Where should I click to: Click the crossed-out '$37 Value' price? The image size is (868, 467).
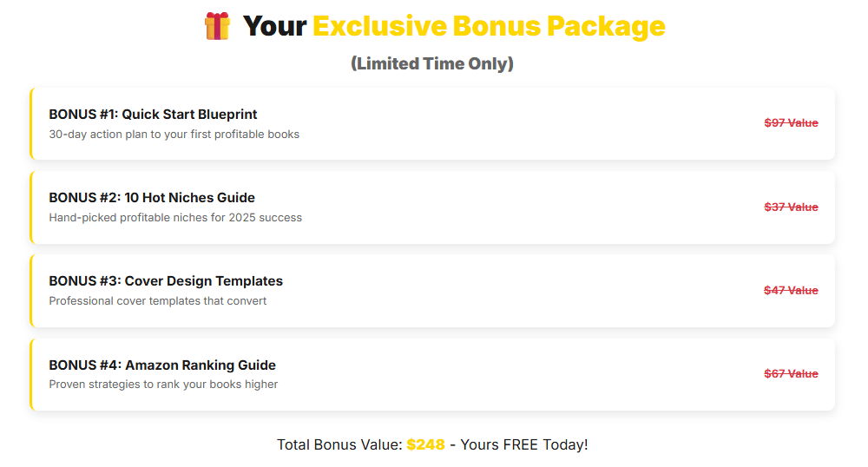click(x=791, y=207)
